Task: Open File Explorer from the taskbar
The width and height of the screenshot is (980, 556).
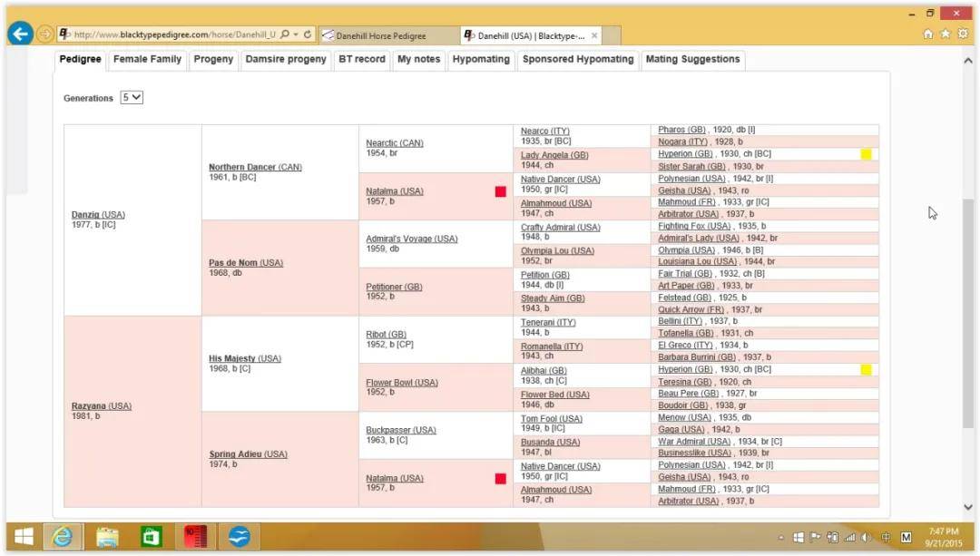Action: click(x=107, y=536)
